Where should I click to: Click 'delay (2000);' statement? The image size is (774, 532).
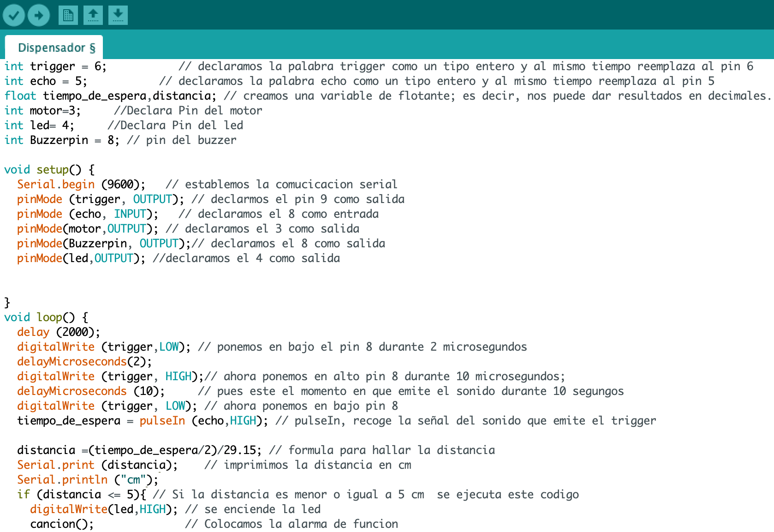click(59, 332)
